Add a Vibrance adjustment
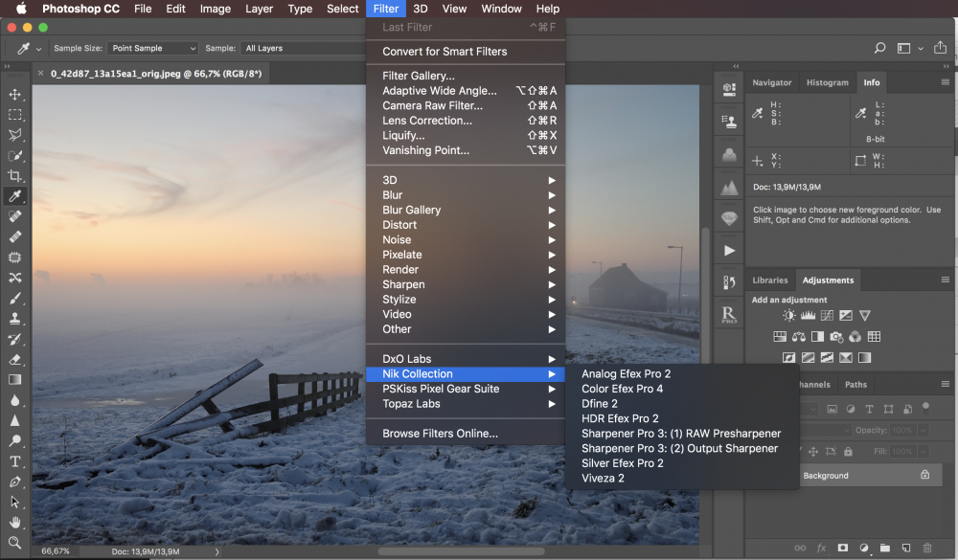 [864, 315]
